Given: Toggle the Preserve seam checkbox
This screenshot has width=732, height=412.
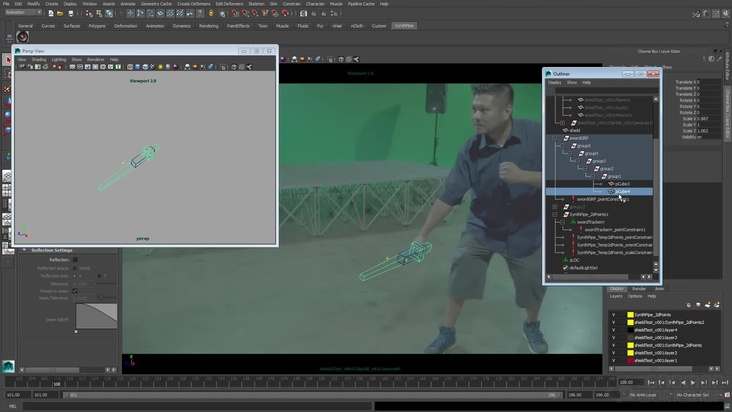Looking at the screenshot, I should (75, 291).
